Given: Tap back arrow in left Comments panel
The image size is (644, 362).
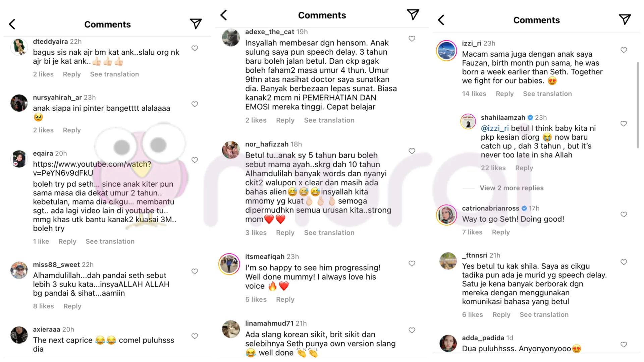Looking at the screenshot, I should (x=12, y=24).
